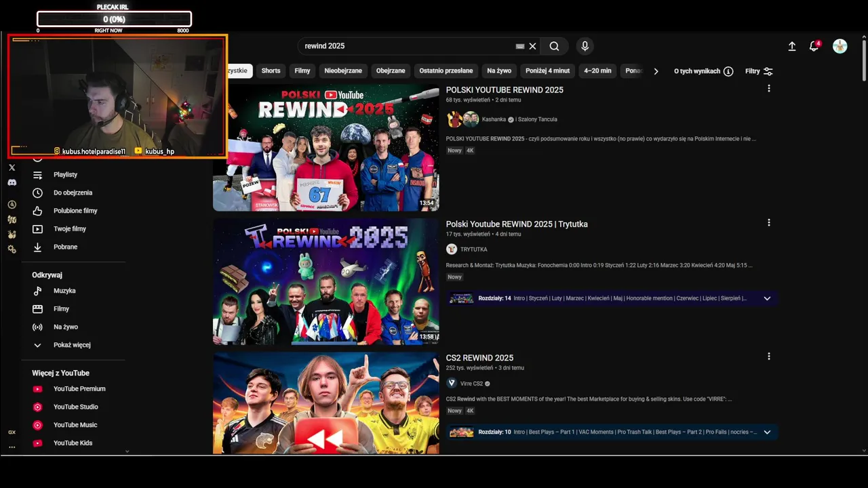Open the POLSKI YOUTUBE REWIND 2025 title
Viewport: 868px width, 488px height.
[505, 90]
